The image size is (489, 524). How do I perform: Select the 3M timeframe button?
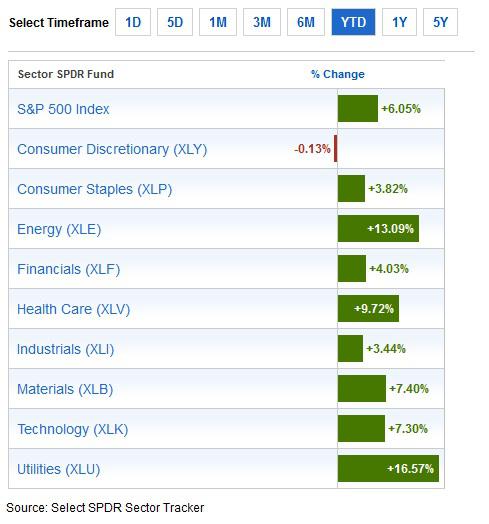pyautogui.click(x=262, y=22)
